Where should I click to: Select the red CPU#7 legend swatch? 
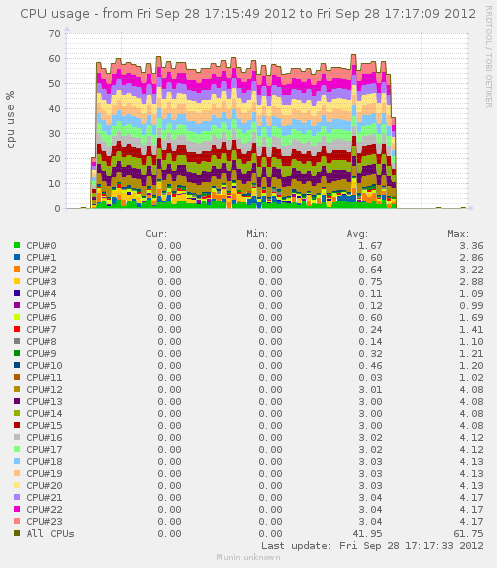(17, 329)
